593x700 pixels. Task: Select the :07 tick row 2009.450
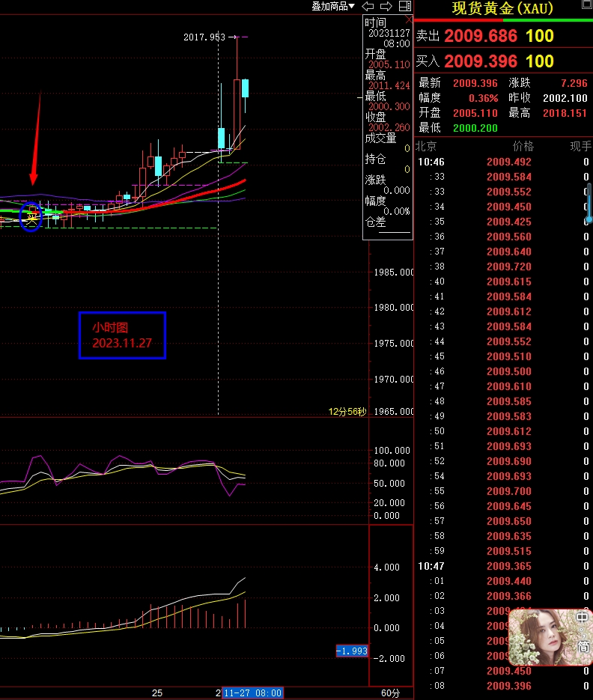click(x=503, y=671)
